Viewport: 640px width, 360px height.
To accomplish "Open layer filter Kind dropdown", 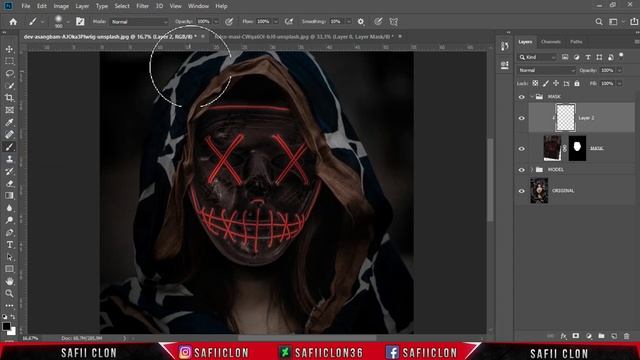I will tap(537, 57).
